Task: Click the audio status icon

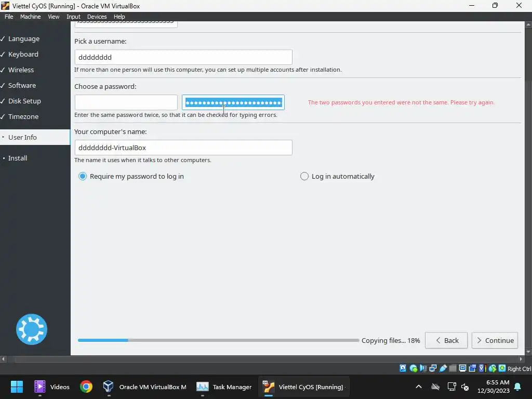Action: tap(423, 368)
